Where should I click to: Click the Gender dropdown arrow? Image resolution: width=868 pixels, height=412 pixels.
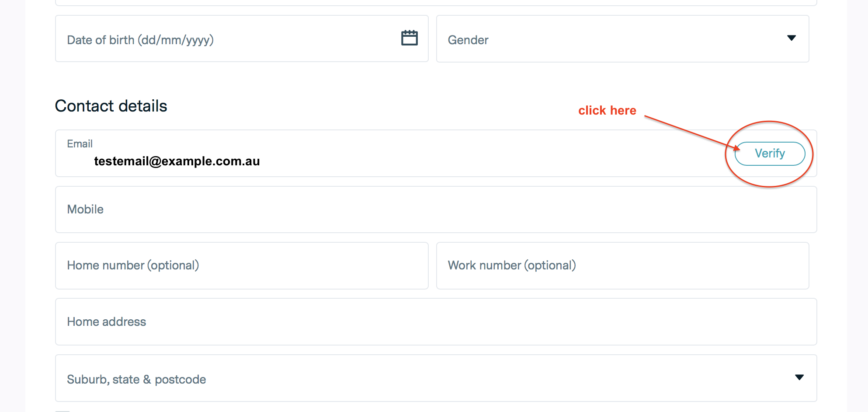[x=791, y=38]
